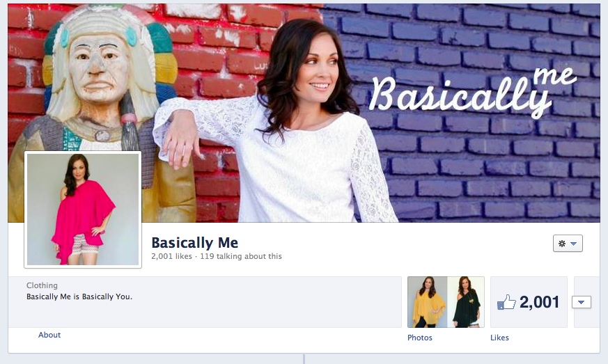Expand the arrow button right of Likes box
The image size is (608, 364).
click(582, 302)
